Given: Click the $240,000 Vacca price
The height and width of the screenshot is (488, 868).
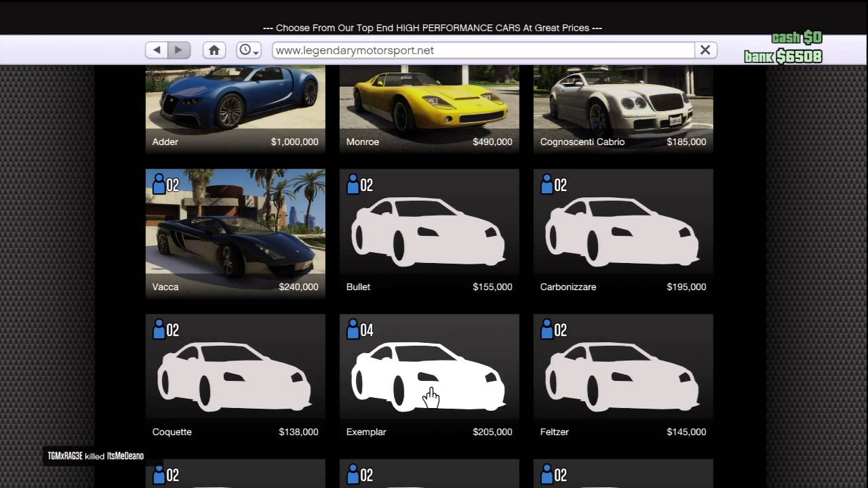Looking at the screenshot, I should [x=298, y=287].
